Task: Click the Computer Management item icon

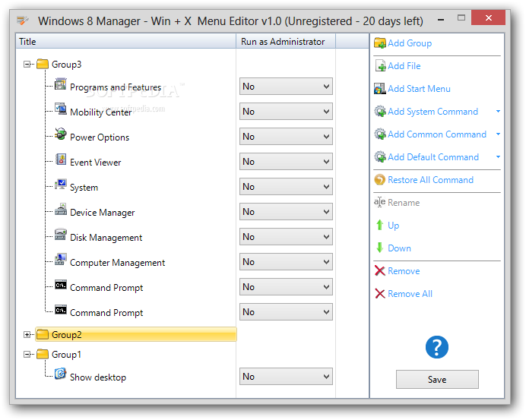Action: [60, 259]
